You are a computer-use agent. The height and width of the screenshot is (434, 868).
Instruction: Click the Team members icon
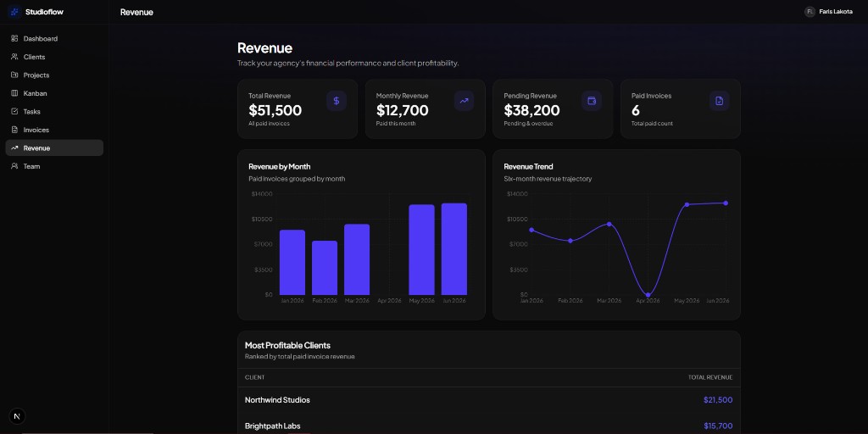[x=14, y=166]
